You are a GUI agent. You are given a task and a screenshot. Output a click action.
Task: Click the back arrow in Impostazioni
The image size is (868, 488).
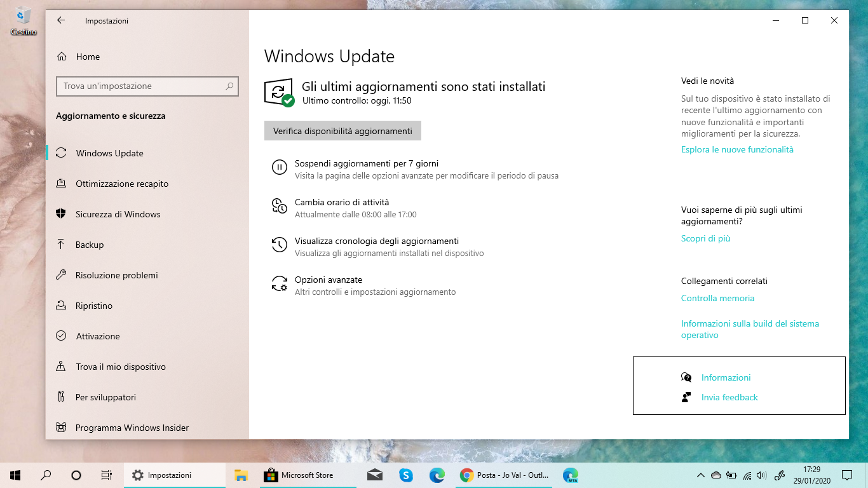(61, 20)
